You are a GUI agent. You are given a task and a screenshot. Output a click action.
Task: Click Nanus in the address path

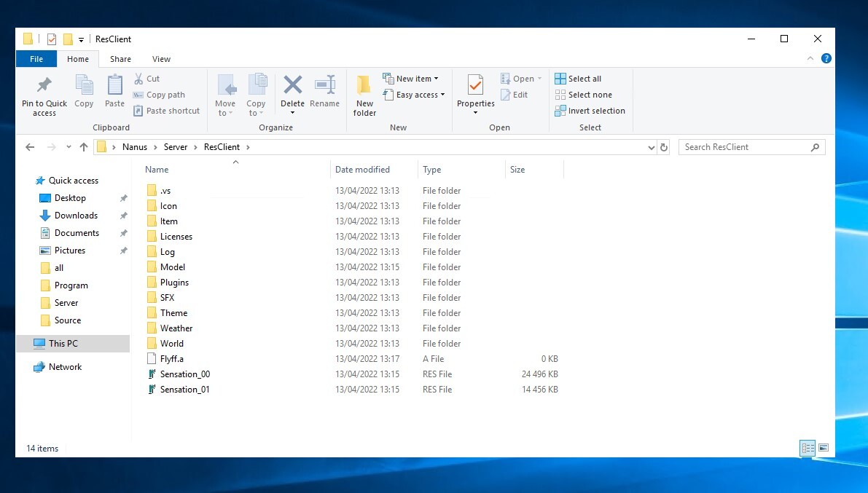pyautogui.click(x=135, y=146)
